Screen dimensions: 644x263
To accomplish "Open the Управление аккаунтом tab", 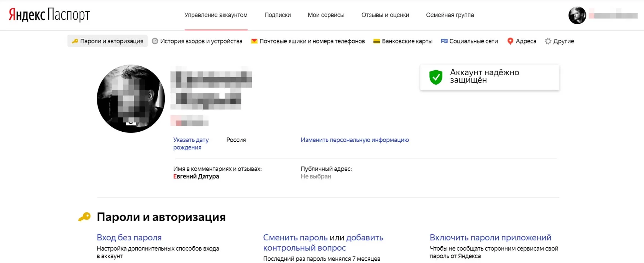I will 216,15.
